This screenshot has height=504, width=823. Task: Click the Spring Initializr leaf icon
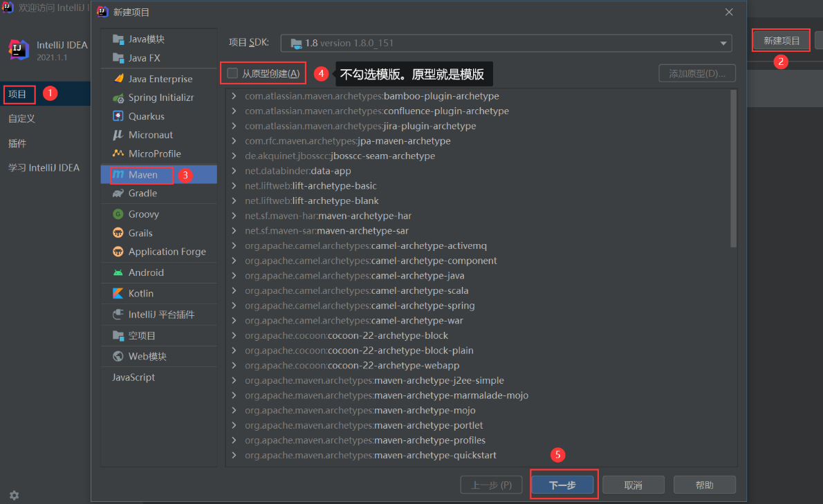click(x=118, y=97)
